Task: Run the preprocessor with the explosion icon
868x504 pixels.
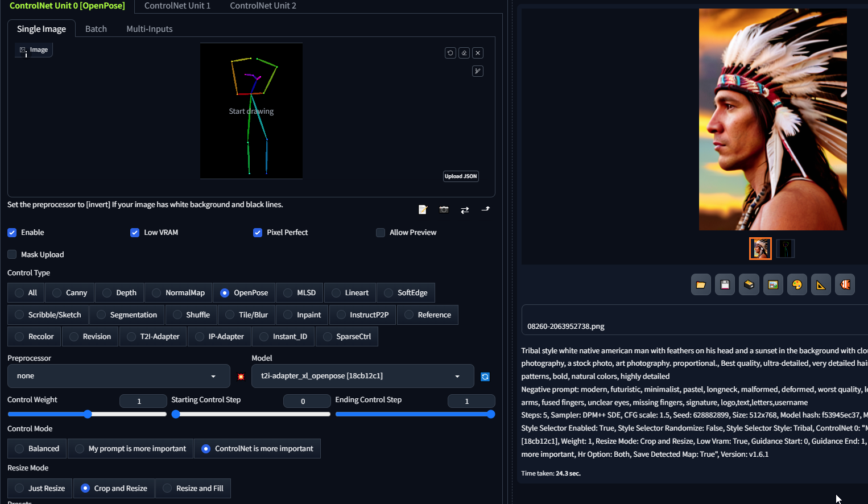Action: coord(241,376)
